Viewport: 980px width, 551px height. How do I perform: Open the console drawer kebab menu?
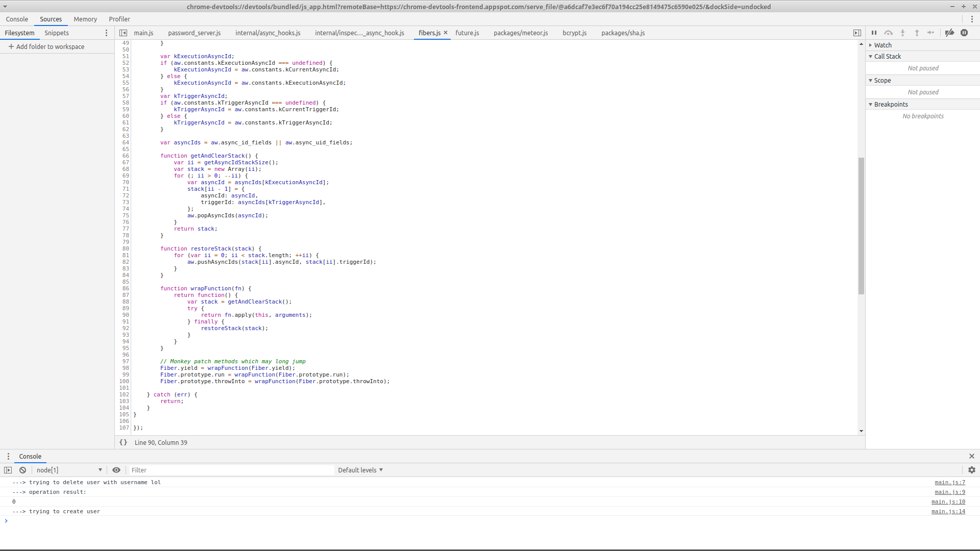[x=8, y=456]
